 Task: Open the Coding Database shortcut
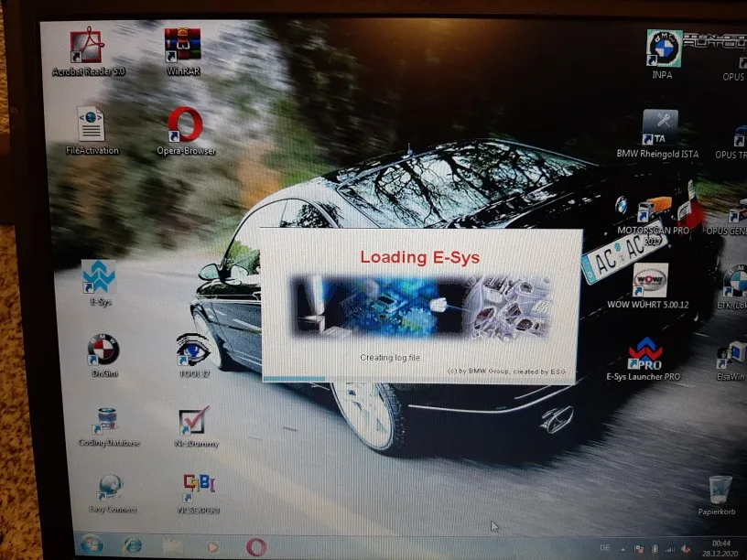109,426
